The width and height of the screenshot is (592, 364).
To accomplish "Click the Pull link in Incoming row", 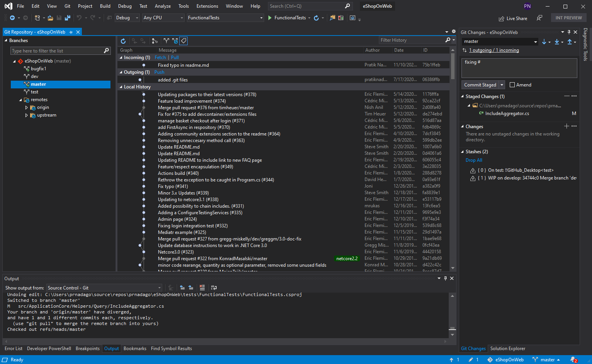I will [175, 58].
